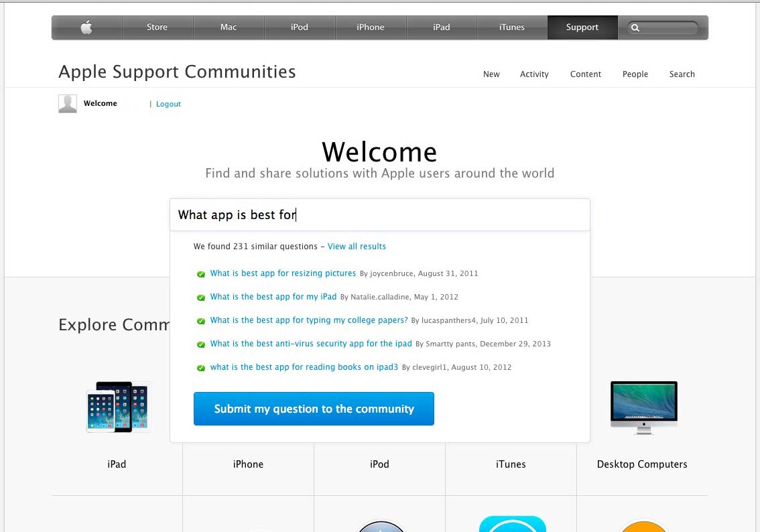760x532 pixels.
Task: Click the Welcome username text
Action: pos(101,103)
